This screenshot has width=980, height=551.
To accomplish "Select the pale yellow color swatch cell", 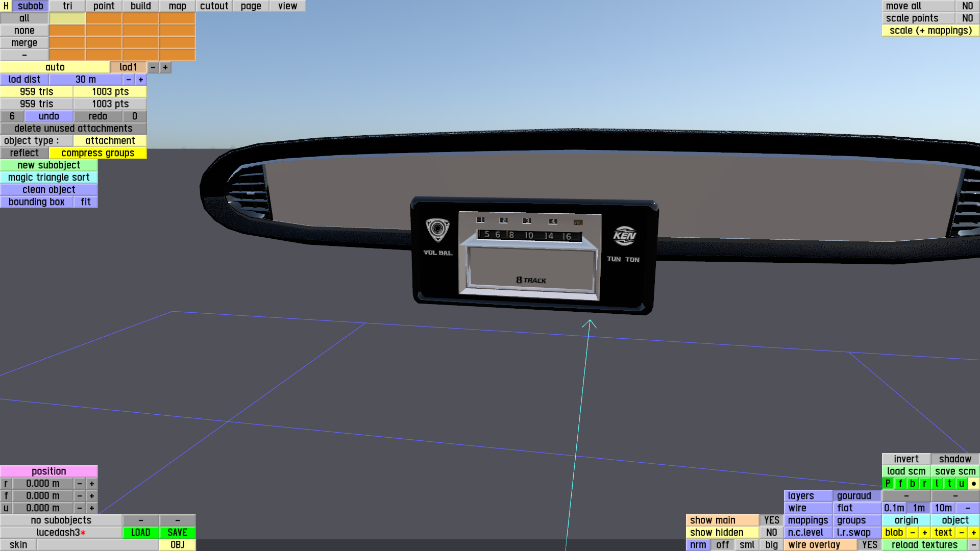I will coord(67,18).
